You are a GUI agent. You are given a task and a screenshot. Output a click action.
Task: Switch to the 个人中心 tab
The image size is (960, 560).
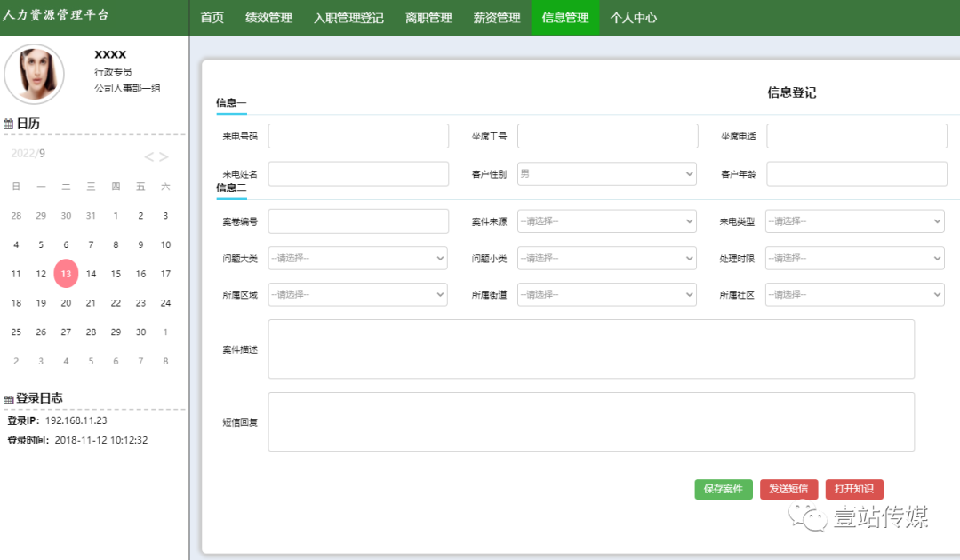(x=634, y=17)
